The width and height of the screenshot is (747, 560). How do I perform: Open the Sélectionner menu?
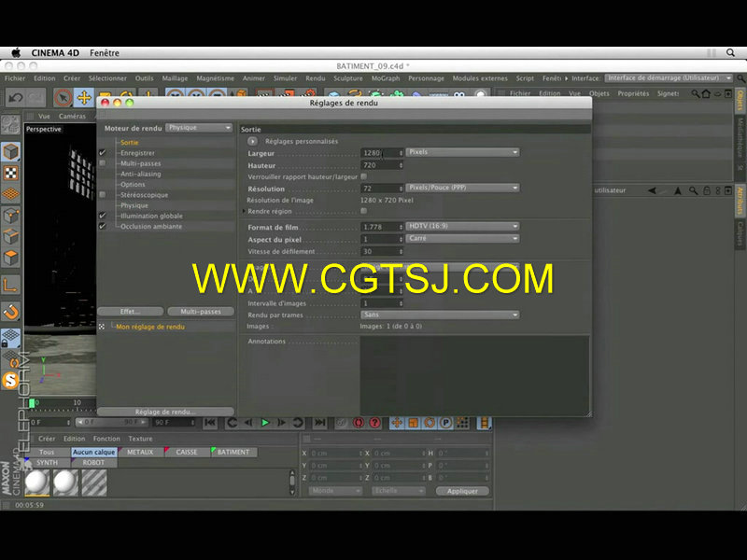(107, 78)
